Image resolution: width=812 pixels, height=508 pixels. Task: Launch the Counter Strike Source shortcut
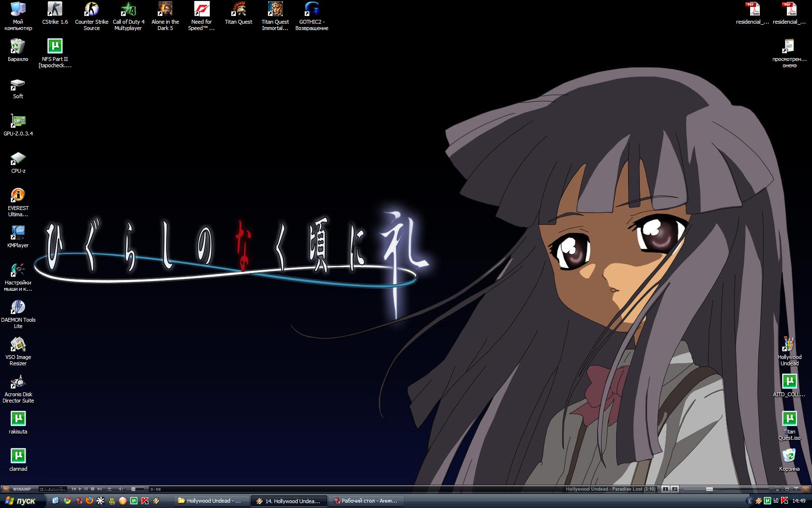[x=91, y=10]
